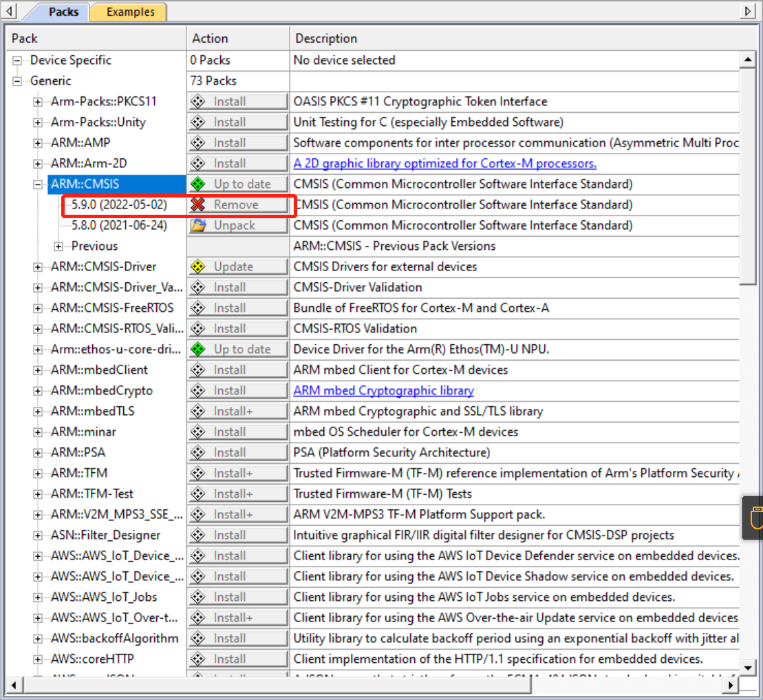Click install icon for ARM::minar
The width and height of the screenshot is (763, 700).
pyautogui.click(x=198, y=432)
